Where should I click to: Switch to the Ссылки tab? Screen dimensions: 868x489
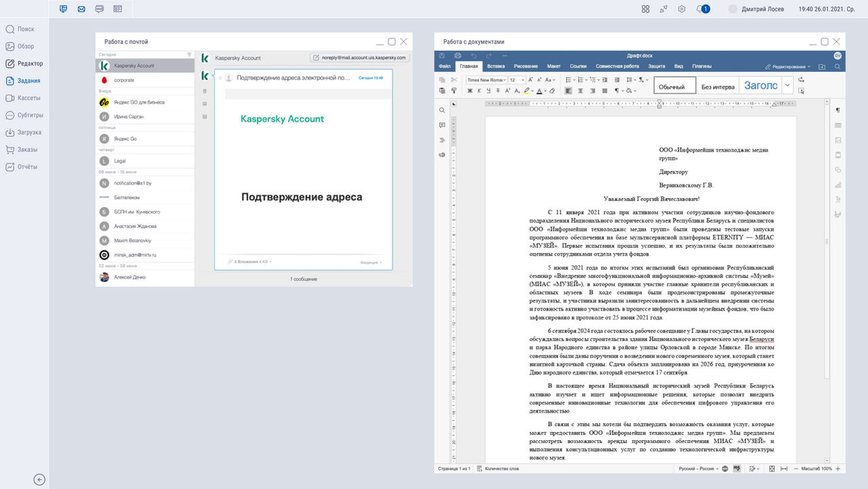click(x=578, y=66)
